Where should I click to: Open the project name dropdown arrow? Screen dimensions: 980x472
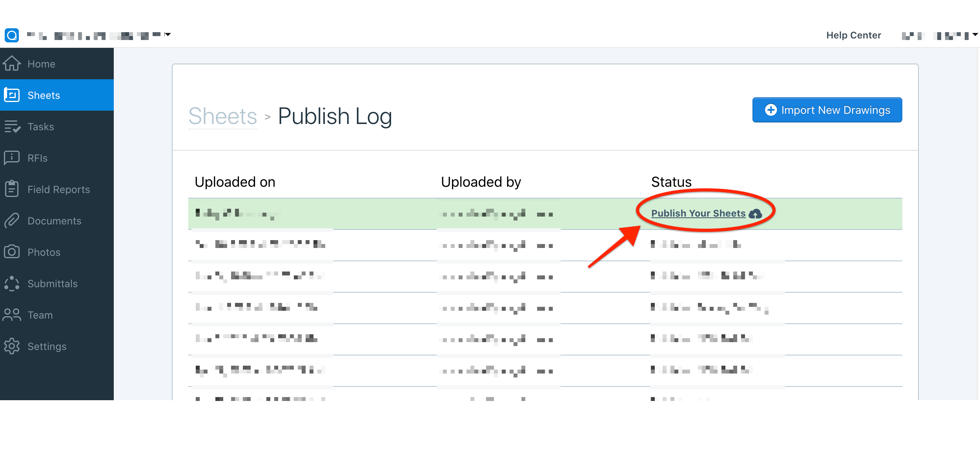pyautogui.click(x=168, y=35)
